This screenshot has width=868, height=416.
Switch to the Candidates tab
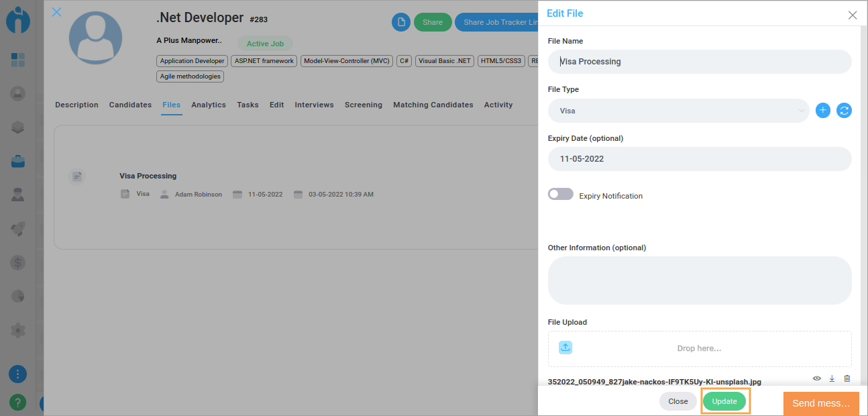pos(130,105)
